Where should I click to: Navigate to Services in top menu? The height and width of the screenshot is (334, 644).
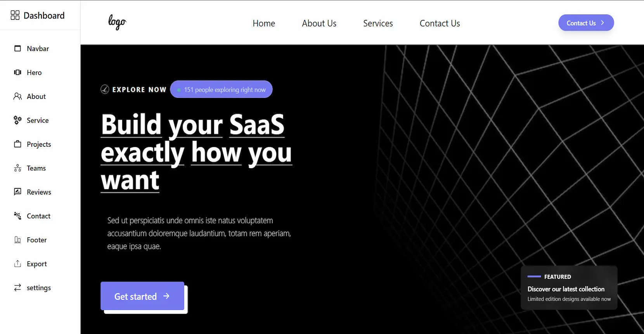point(378,23)
